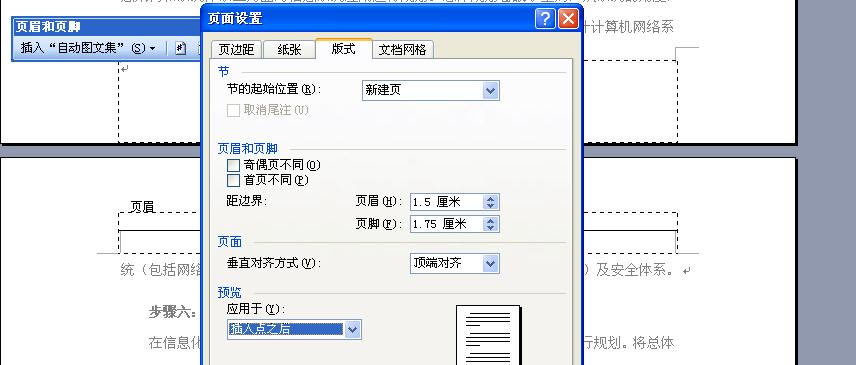The height and width of the screenshot is (365, 856).
Task: Enable the 首页不同 checkbox
Action: point(233,180)
